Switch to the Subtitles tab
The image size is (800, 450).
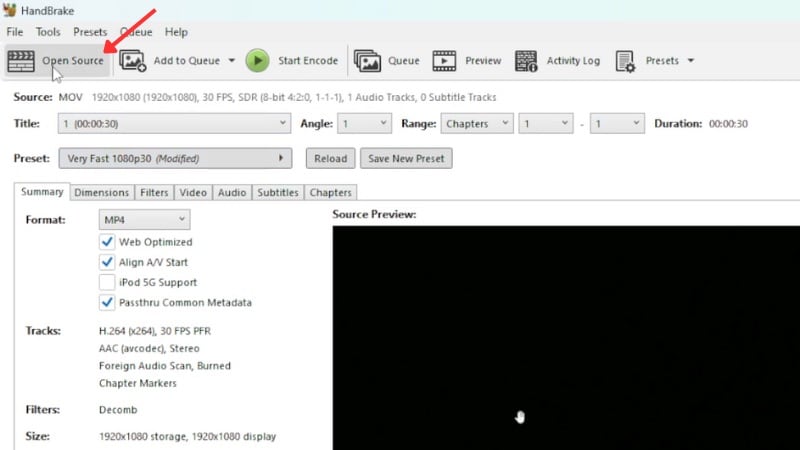pos(278,192)
